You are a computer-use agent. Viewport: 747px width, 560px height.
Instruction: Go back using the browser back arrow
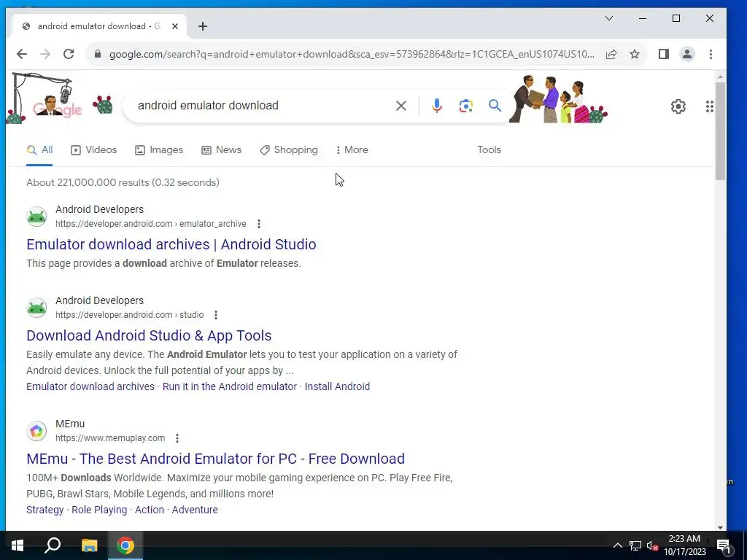click(x=22, y=54)
